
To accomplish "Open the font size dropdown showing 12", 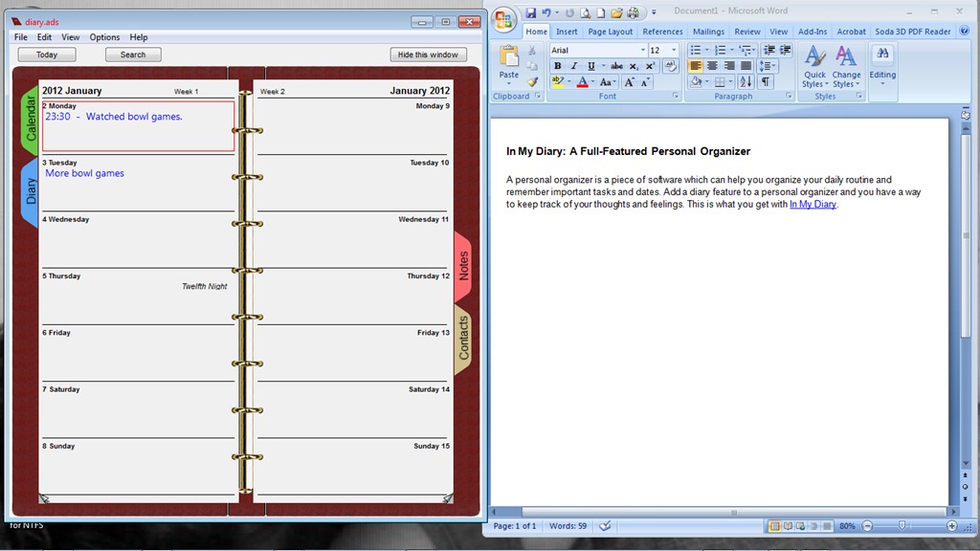I will pos(674,50).
